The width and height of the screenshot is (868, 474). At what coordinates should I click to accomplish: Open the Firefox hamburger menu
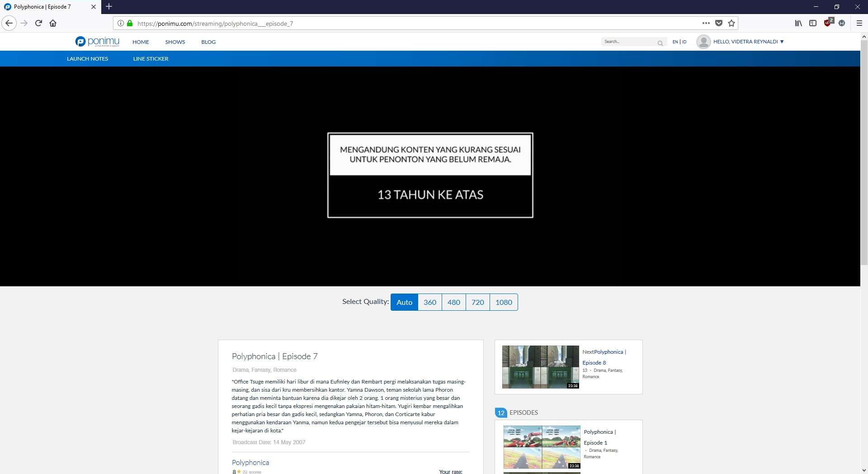tap(859, 23)
